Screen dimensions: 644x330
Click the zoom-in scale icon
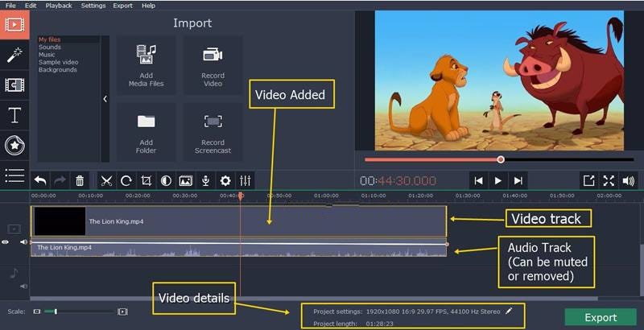(123, 311)
